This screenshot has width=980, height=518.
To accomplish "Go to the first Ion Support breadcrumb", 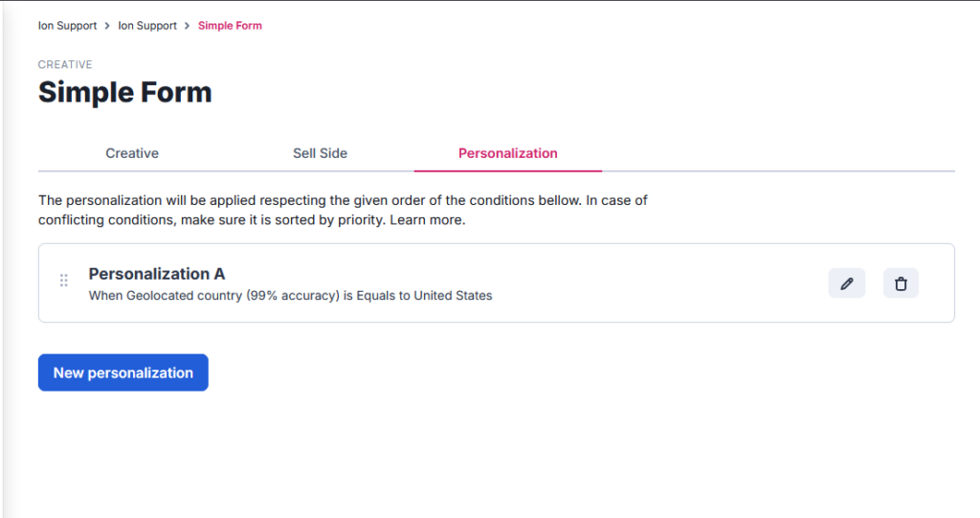I will 67,26.
